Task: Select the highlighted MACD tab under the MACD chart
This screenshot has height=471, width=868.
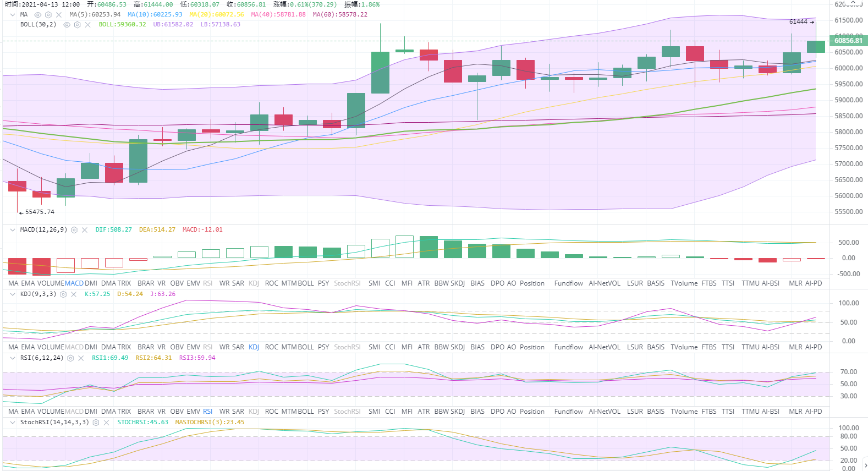Action: coord(74,283)
